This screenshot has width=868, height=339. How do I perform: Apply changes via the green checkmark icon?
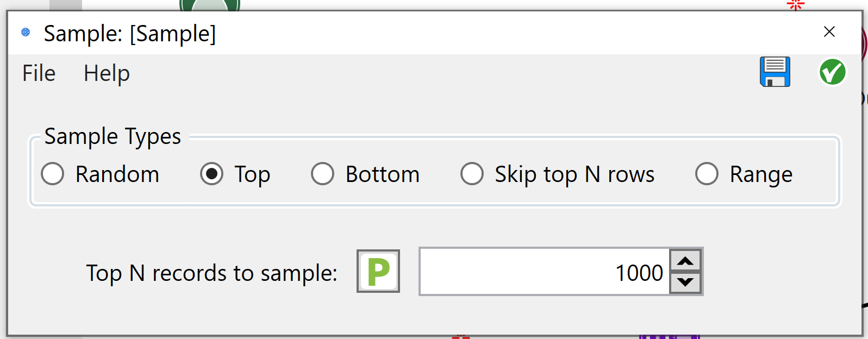click(x=832, y=72)
